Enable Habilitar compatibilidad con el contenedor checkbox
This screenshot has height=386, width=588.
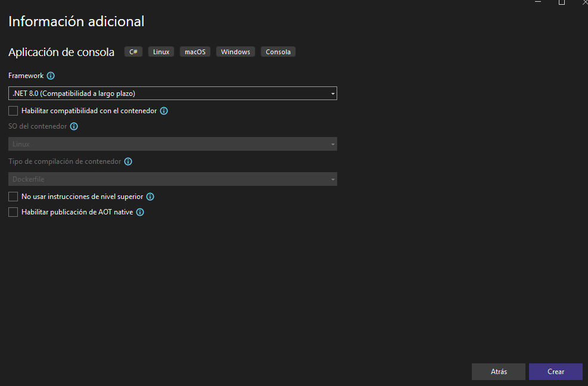(13, 111)
